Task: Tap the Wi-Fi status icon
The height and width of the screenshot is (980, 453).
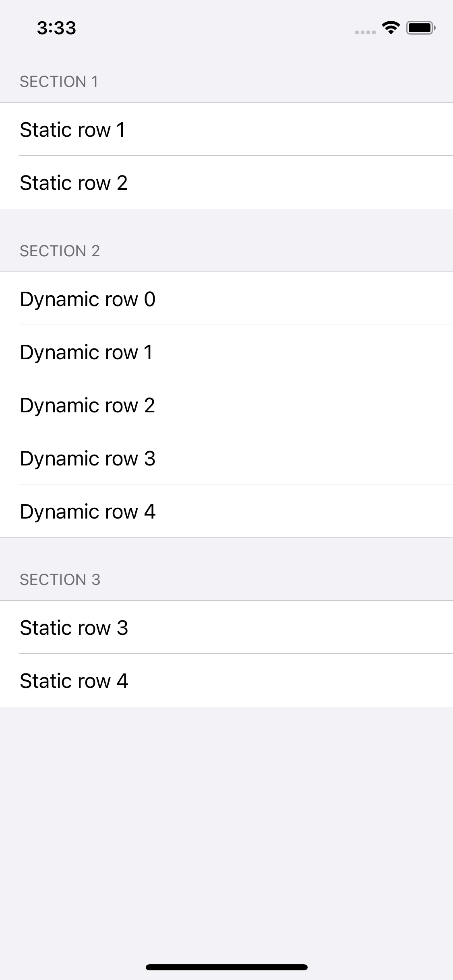Action: (x=391, y=27)
